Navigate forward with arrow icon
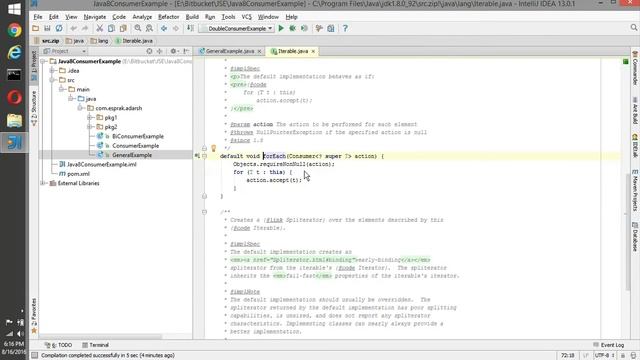This screenshot has width=640, height=360. point(176,29)
